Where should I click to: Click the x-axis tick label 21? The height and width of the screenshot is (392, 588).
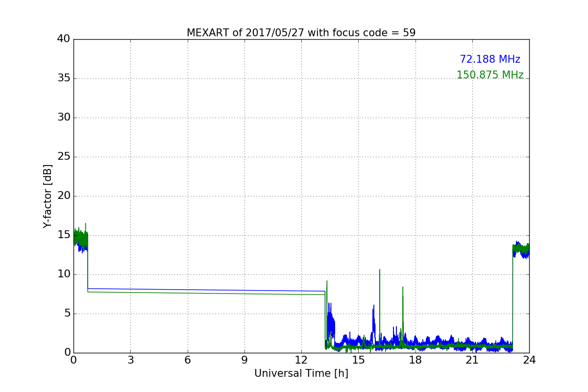(472, 360)
